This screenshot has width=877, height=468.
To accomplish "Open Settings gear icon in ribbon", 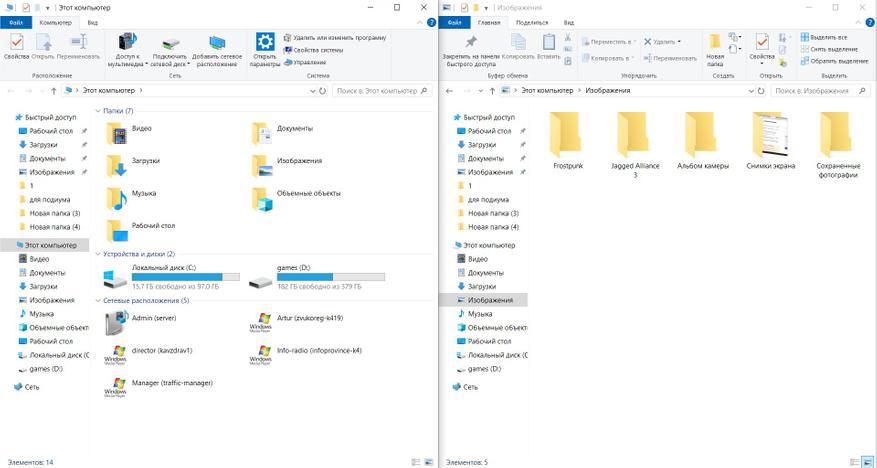I will click(x=265, y=41).
